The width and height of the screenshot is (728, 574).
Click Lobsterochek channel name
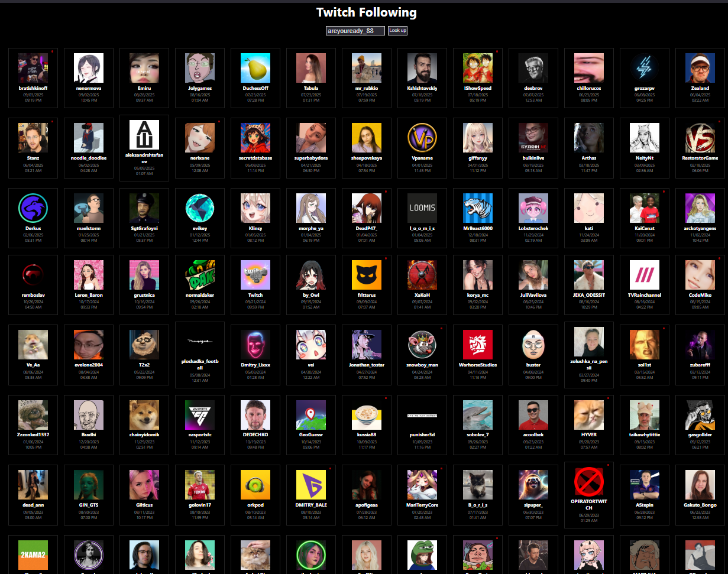533,228
